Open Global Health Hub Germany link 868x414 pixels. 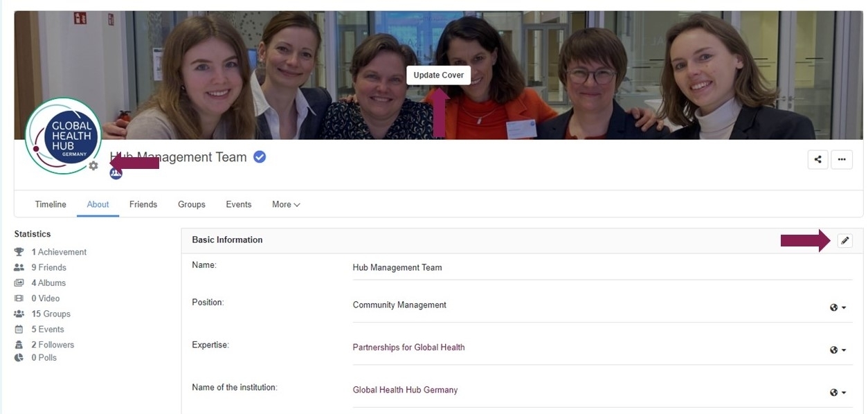[405, 390]
